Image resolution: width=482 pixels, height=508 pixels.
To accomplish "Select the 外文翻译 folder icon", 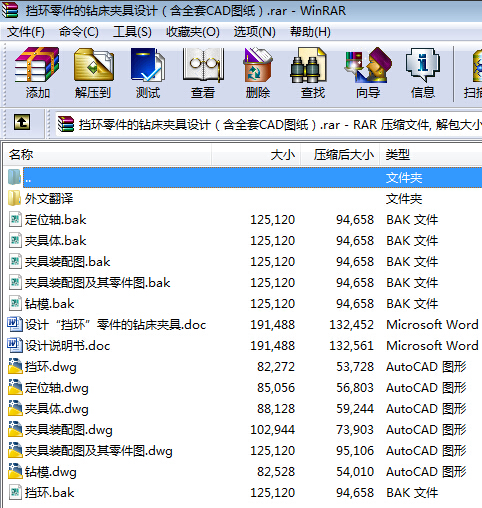I will (14, 198).
